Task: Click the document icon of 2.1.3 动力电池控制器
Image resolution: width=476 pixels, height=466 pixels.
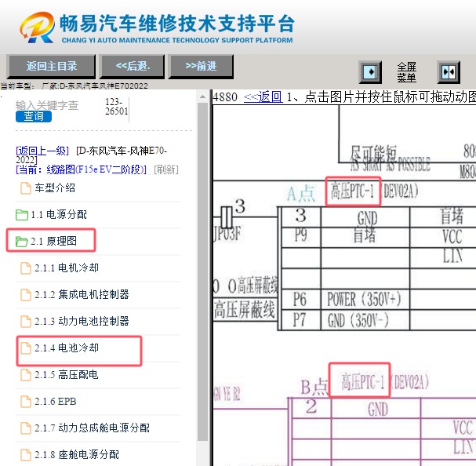Action: click(26, 322)
